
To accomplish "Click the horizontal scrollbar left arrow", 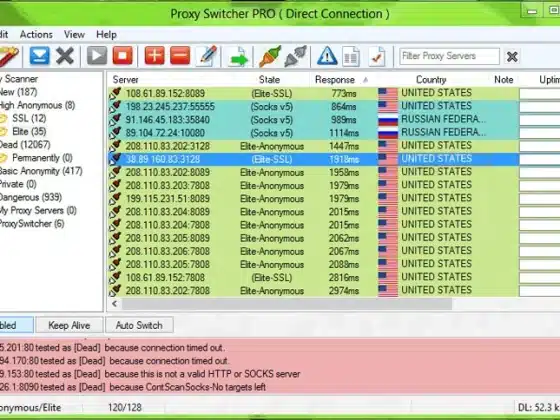I will tap(115, 304).
